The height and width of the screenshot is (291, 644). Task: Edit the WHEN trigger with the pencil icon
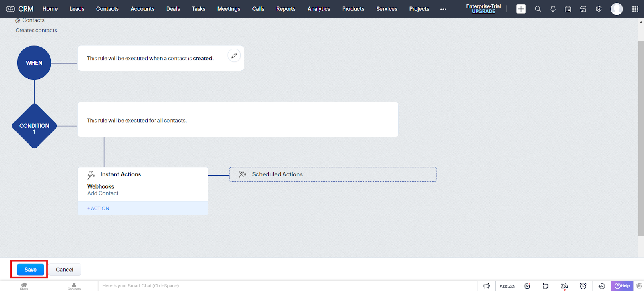coord(234,55)
